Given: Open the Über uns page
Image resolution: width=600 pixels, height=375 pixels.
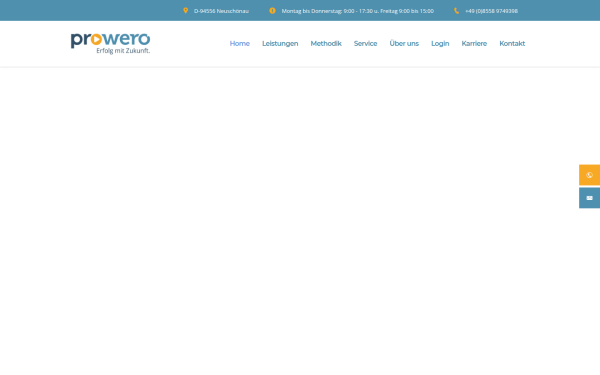Looking at the screenshot, I should pyautogui.click(x=404, y=43).
